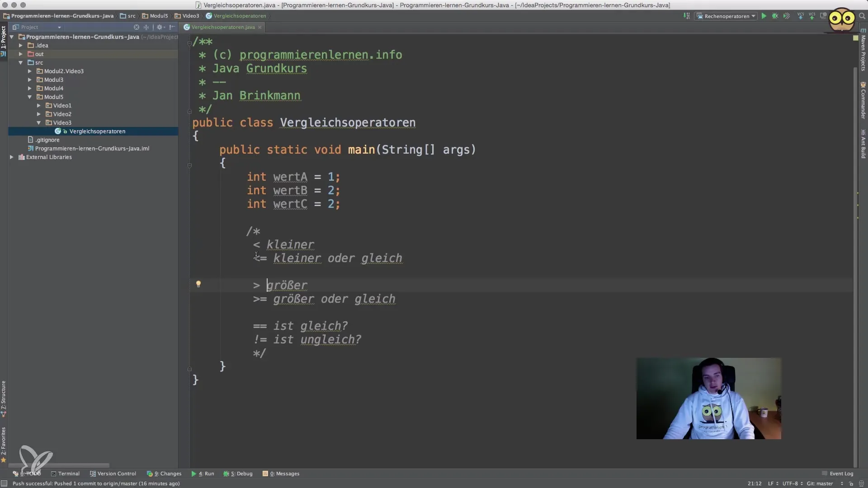Expand the Video1 package

click(39, 106)
